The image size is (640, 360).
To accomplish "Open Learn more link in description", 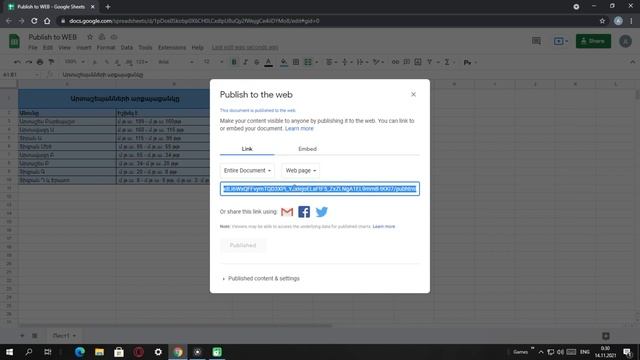I will pos(299,129).
